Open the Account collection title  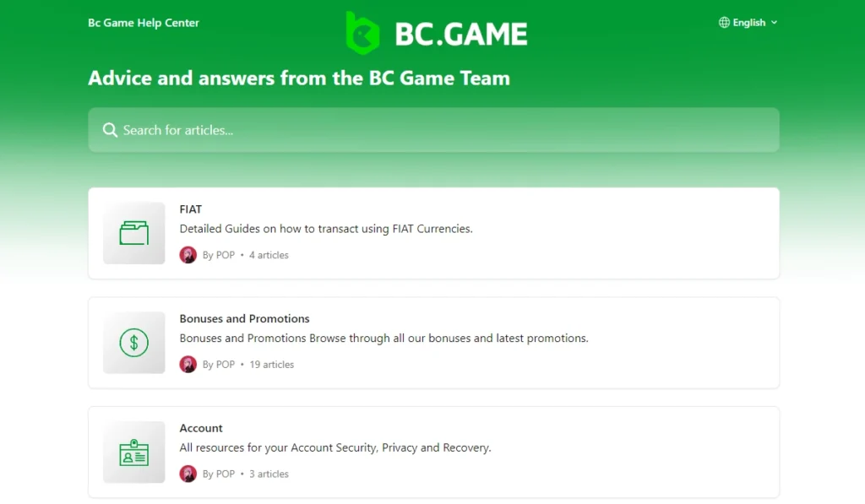click(201, 429)
